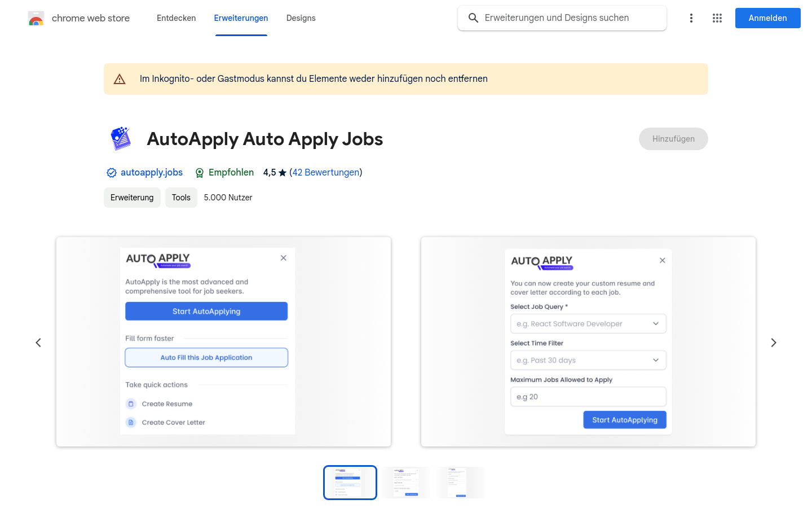Click the Tools category chip
Viewport: 812px width, 508px height.
click(181, 198)
